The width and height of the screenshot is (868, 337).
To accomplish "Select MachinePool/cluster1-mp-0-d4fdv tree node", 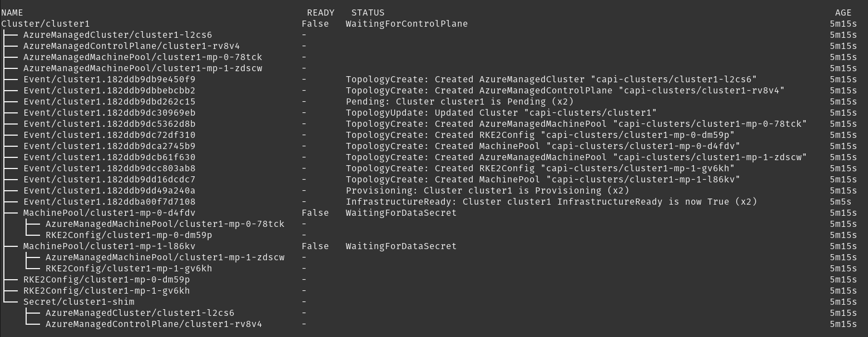I will (x=109, y=213).
